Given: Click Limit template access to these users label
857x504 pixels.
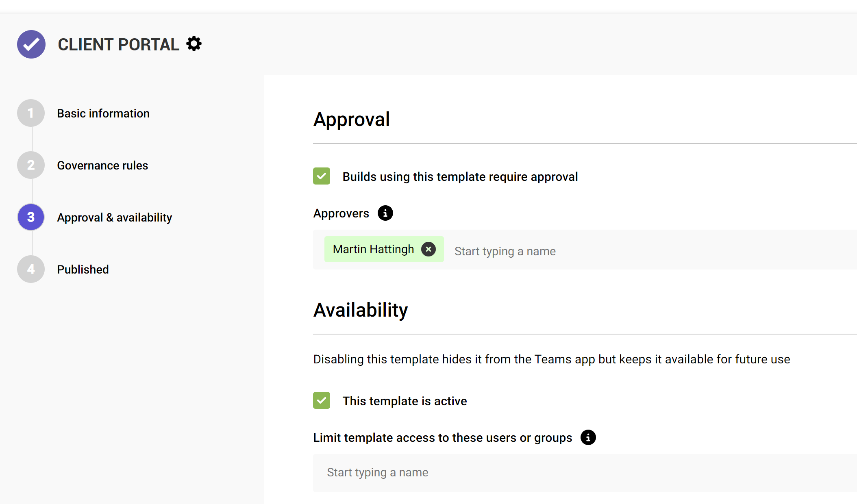Looking at the screenshot, I should [x=443, y=438].
